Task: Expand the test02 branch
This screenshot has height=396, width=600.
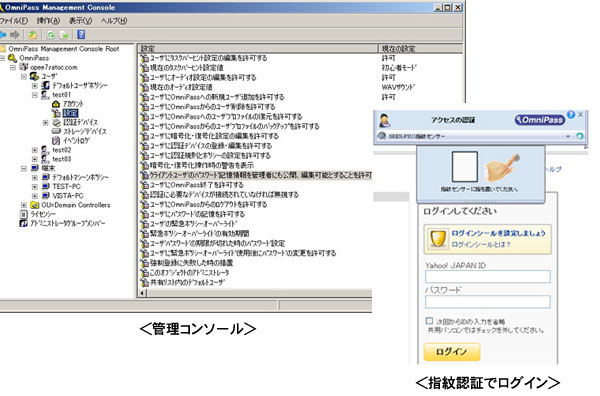Action: (x=35, y=150)
